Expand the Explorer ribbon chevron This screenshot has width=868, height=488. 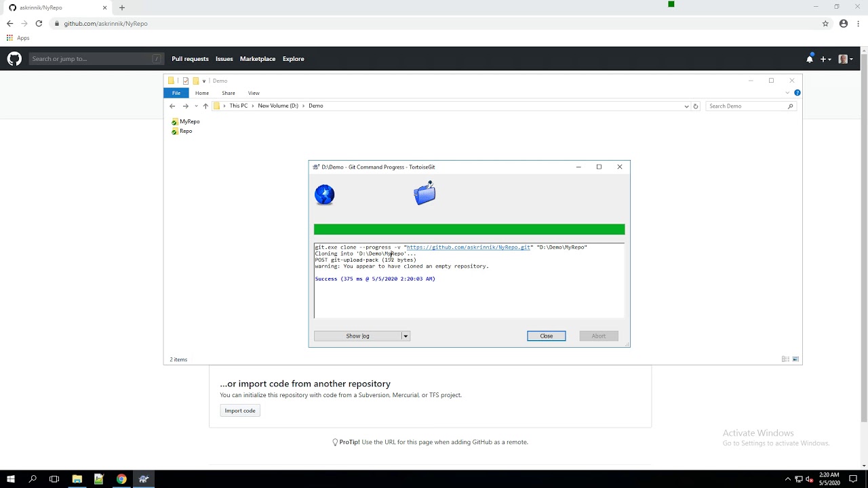(x=787, y=93)
